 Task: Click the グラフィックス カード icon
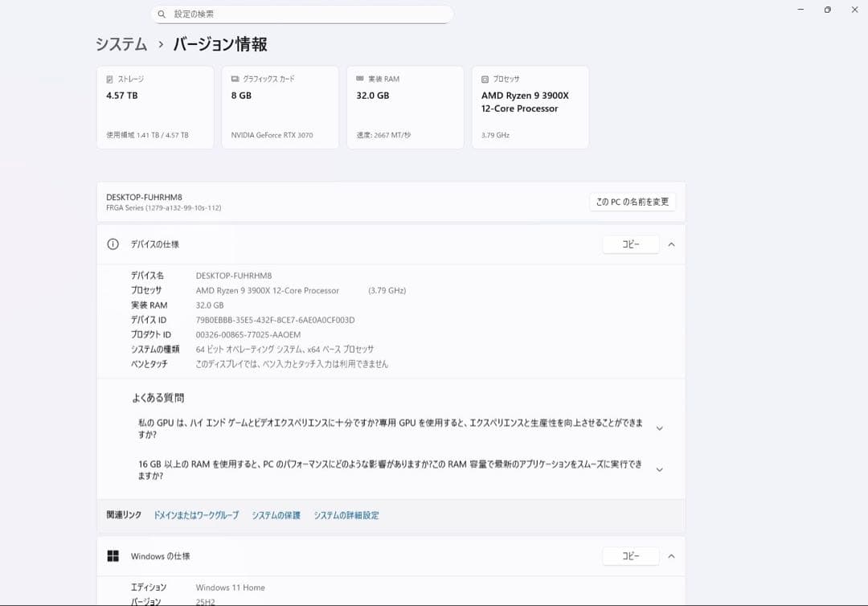coord(235,78)
